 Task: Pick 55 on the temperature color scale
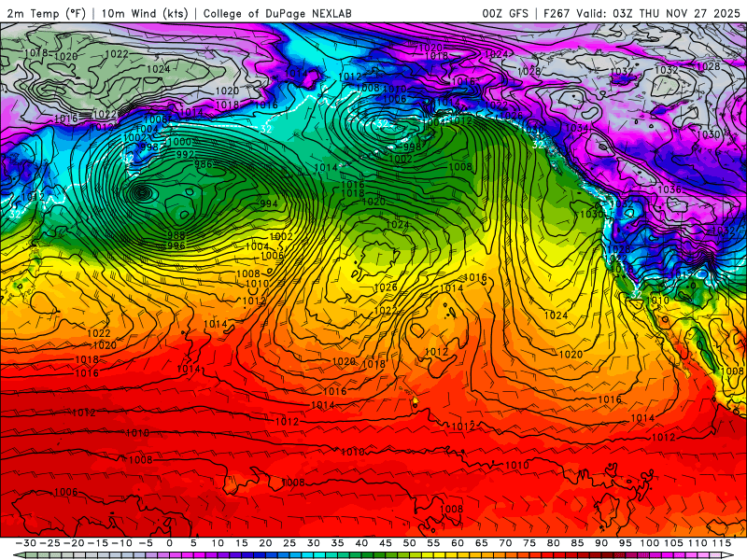click(433, 543)
